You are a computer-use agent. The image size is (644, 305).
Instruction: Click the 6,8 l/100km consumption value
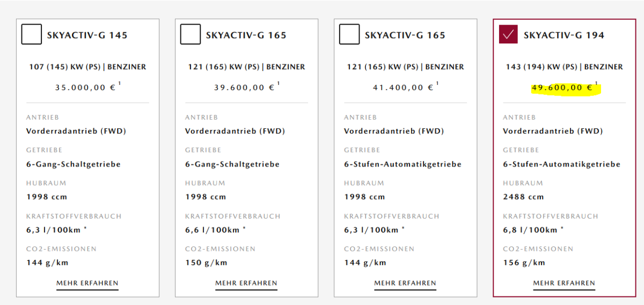click(x=530, y=230)
